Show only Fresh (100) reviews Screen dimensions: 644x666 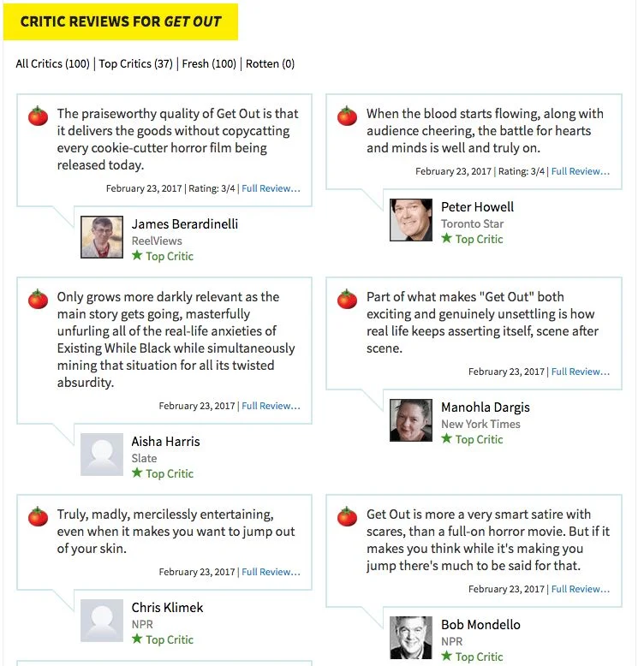(x=209, y=63)
